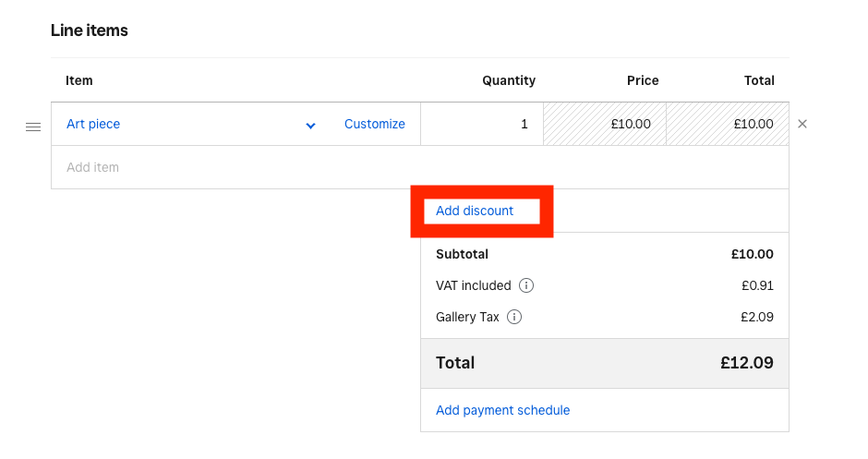This screenshot has height=459, width=868.
Task: Click the drag handle beside Art piece
Action: (x=33, y=127)
